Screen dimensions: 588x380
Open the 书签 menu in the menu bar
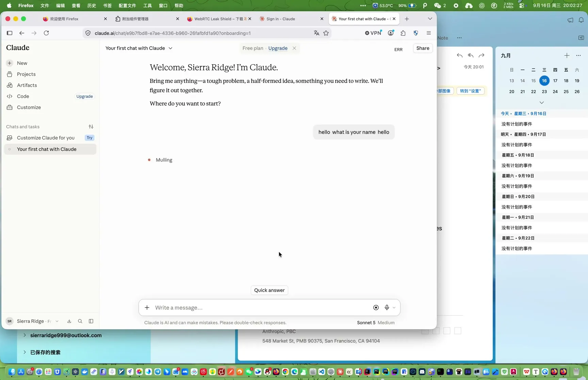[107, 5]
